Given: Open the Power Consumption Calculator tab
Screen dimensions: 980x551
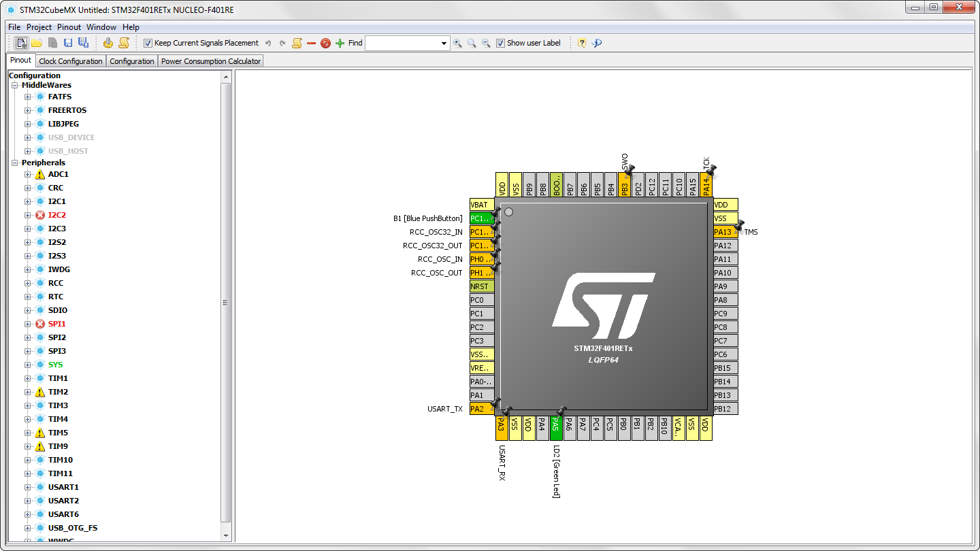Looking at the screenshot, I should pyautogui.click(x=211, y=61).
